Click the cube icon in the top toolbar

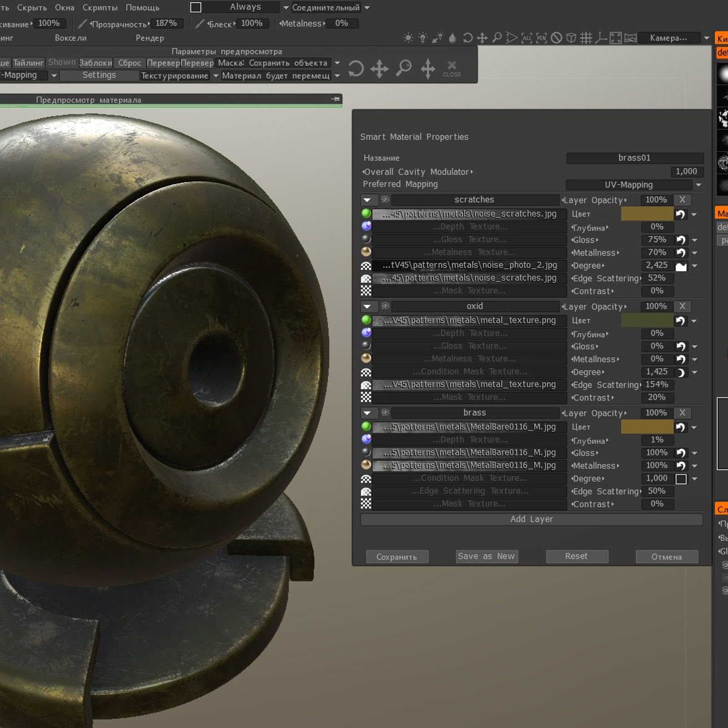click(571, 38)
